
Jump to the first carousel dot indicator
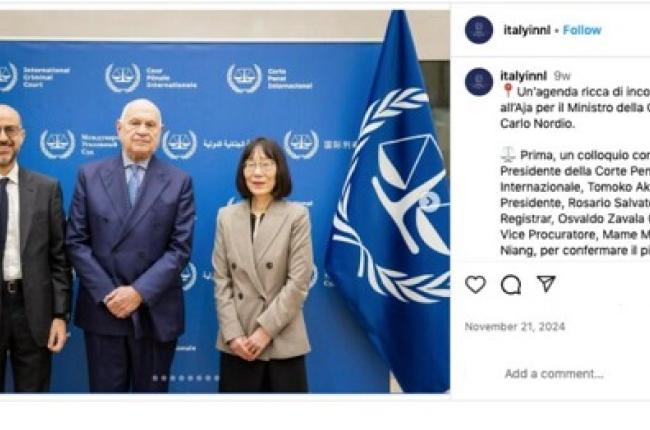coord(155,378)
